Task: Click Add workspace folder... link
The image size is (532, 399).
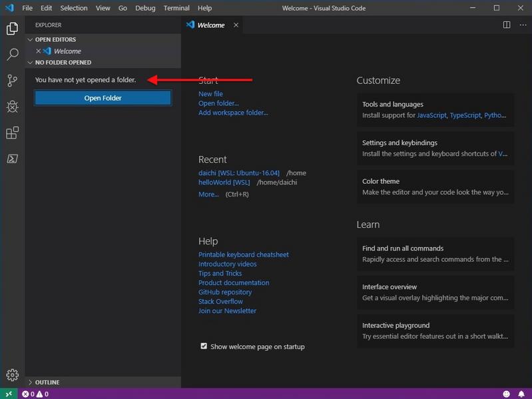Action: [x=233, y=113]
